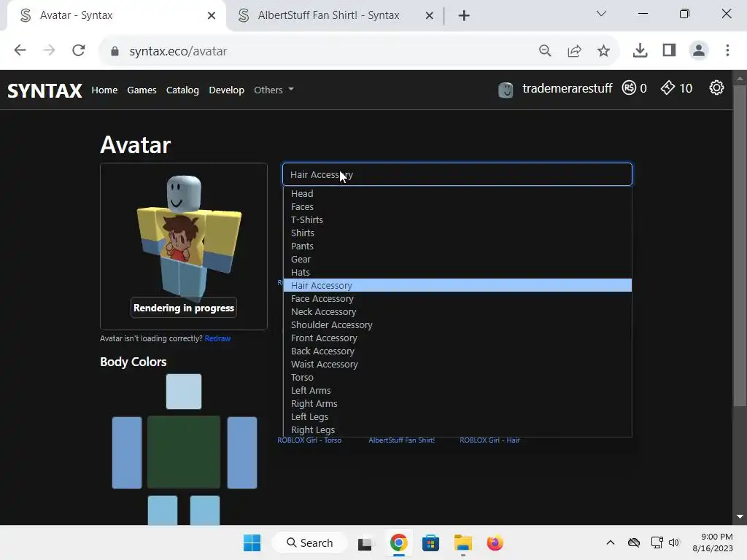Go back to previous page

click(x=20, y=50)
